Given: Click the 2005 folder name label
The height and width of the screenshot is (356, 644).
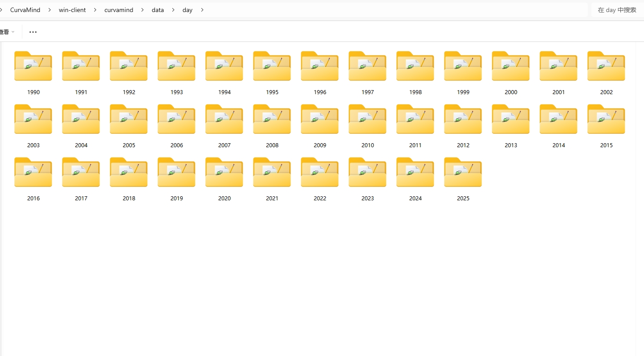Looking at the screenshot, I should (129, 145).
